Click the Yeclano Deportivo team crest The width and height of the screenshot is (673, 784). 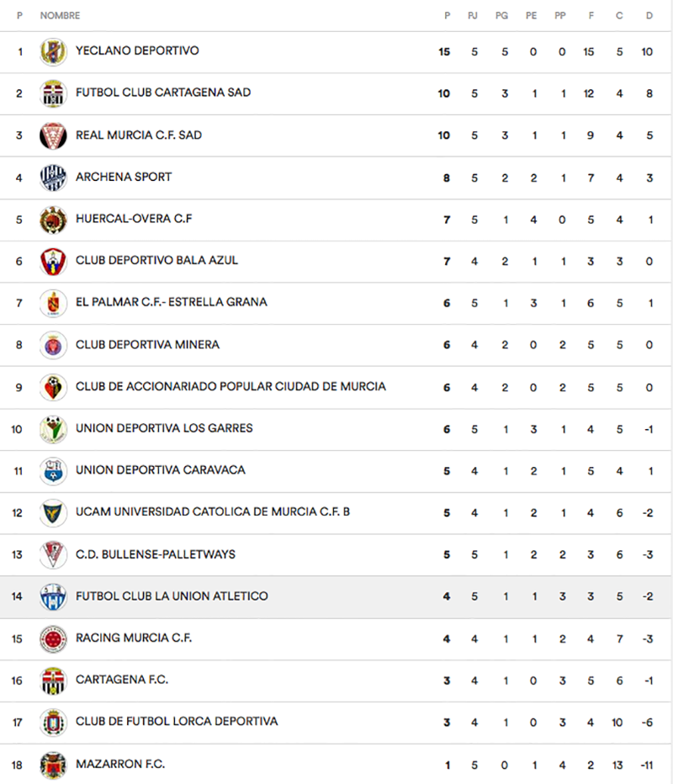pos(53,51)
